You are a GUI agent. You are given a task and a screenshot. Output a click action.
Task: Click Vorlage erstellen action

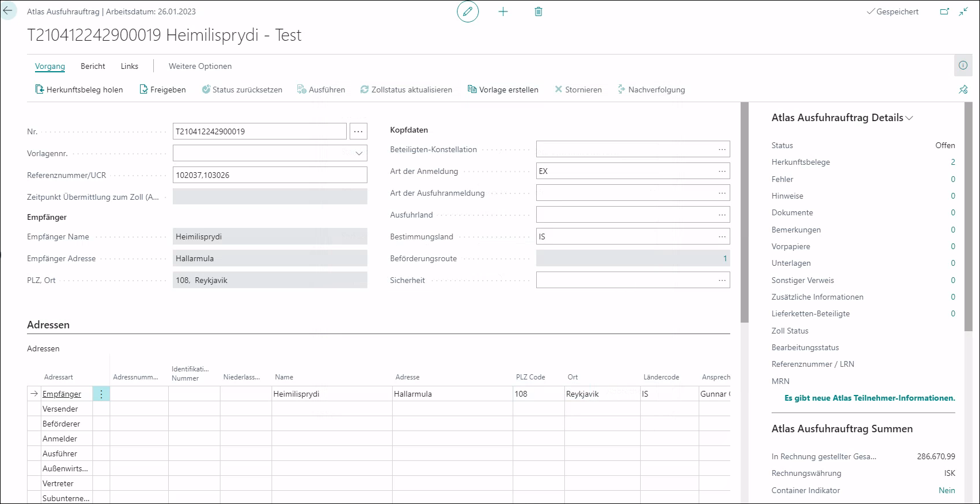(503, 90)
